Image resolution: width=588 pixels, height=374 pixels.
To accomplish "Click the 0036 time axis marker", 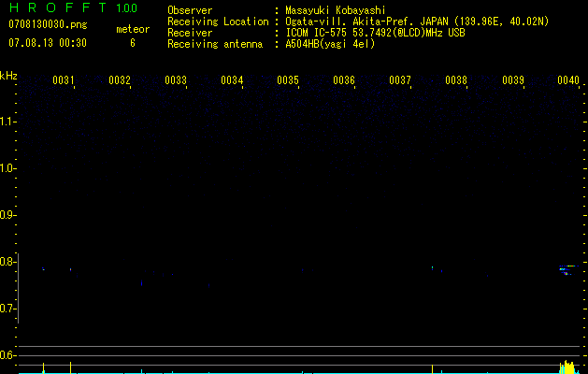I will [x=344, y=80].
